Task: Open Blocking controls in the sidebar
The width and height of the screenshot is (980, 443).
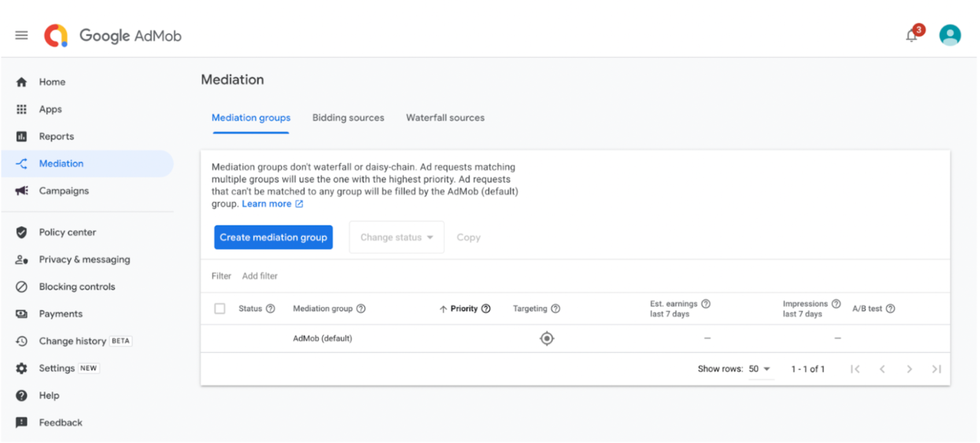Action: [77, 287]
